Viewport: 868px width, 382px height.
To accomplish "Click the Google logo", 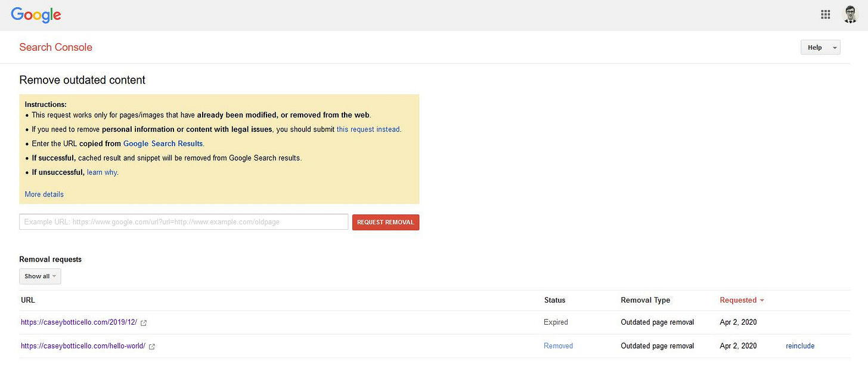I will pos(36,15).
